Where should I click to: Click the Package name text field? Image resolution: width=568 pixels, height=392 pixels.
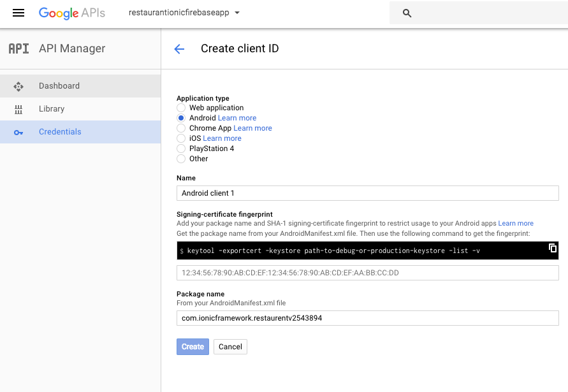(x=368, y=318)
